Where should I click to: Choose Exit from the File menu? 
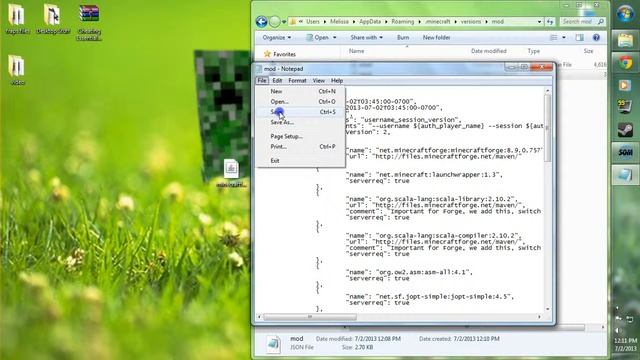pos(301,160)
